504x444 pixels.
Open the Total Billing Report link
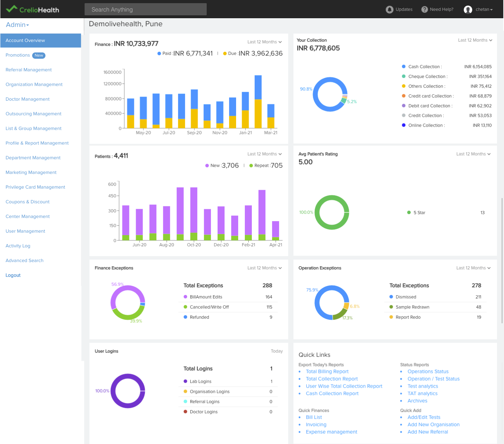pyautogui.click(x=327, y=372)
